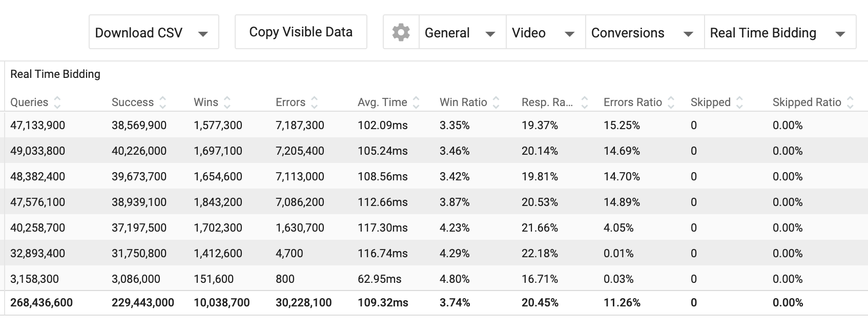Sort by Wins column sort arrows

point(228,102)
